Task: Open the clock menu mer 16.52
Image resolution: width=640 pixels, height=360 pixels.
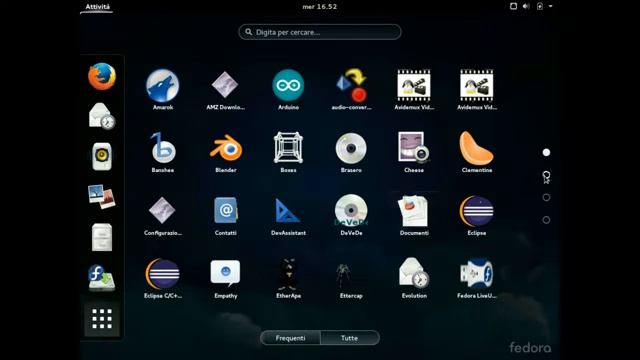Action: tap(320, 7)
